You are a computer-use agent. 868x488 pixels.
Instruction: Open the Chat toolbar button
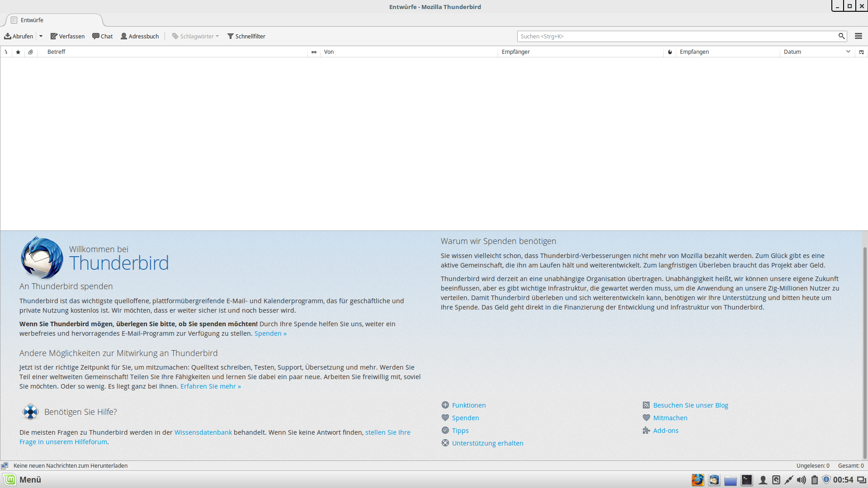[103, 36]
